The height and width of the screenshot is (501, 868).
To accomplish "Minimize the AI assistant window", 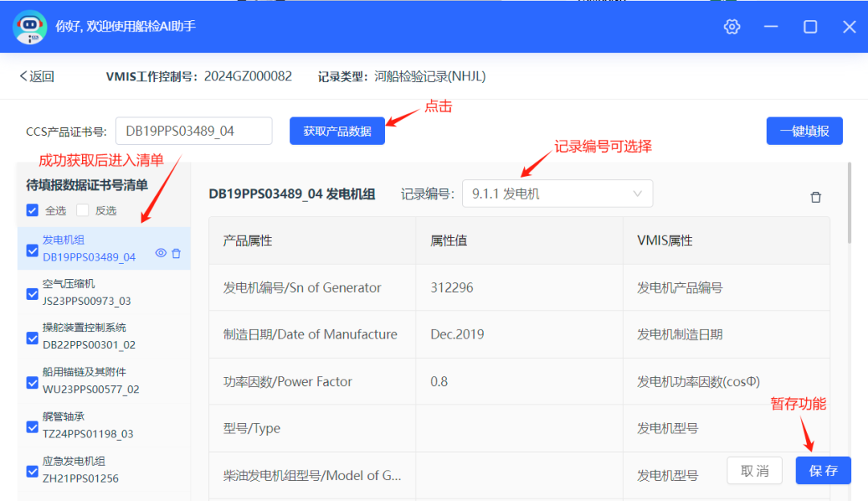I will [x=771, y=27].
